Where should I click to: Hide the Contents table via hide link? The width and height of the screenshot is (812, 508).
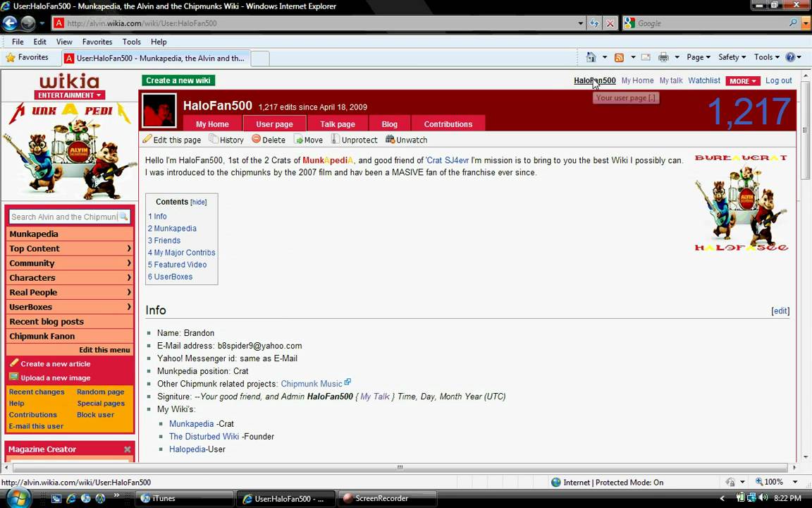point(198,202)
